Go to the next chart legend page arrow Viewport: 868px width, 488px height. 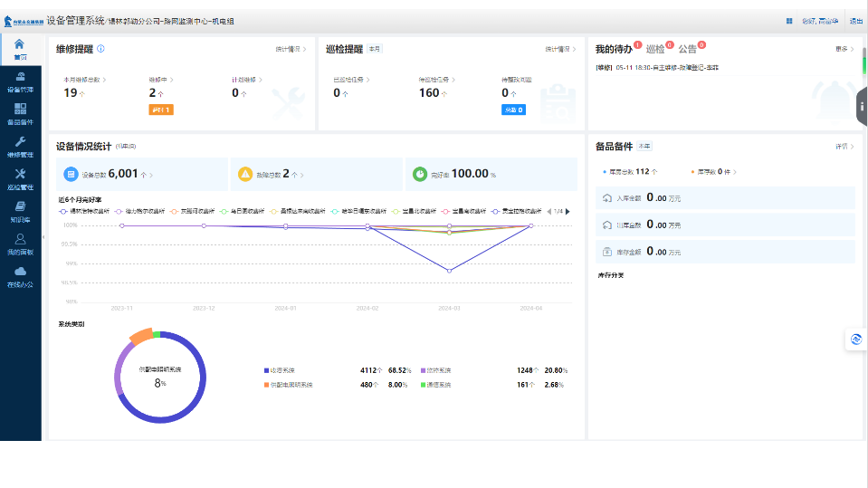(x=568, y=211)
